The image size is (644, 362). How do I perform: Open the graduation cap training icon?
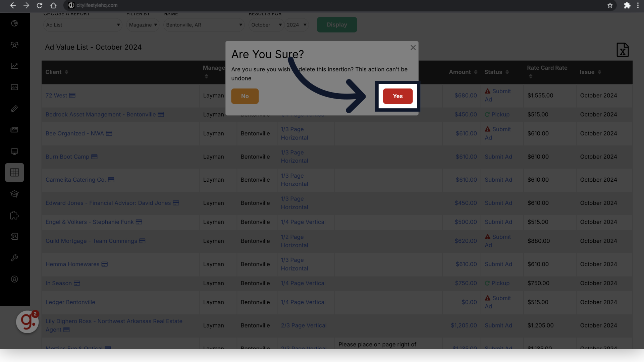[14, 194]
